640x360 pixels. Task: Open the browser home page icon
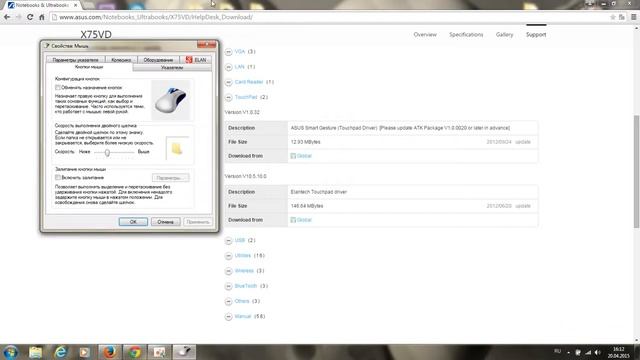pyautogui.click(x=41, y=17)
